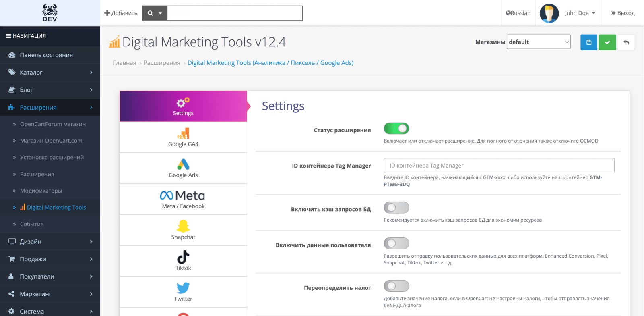Click the ID контейнера Tag Manager field
Image resolution: width=644 pixels, height=316 pixels.
pyautogui.click(x=499, y=166)
